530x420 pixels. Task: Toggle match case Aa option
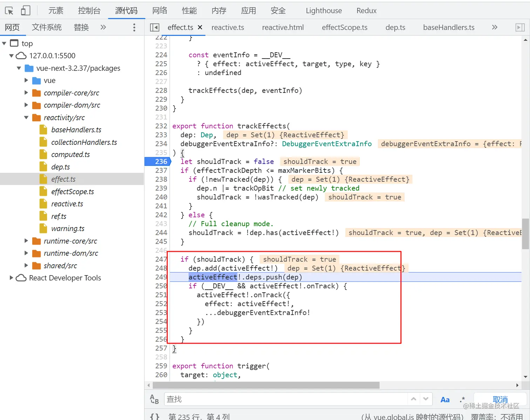pyautogui.click(x=445, y=399)
